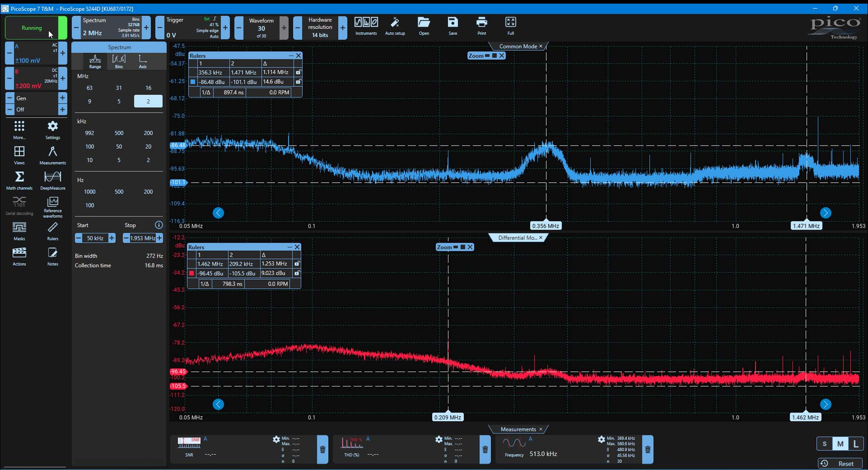Viewport: 868px width, 470px height.
Task: Open the Notes tool
Action: (52, 256)
